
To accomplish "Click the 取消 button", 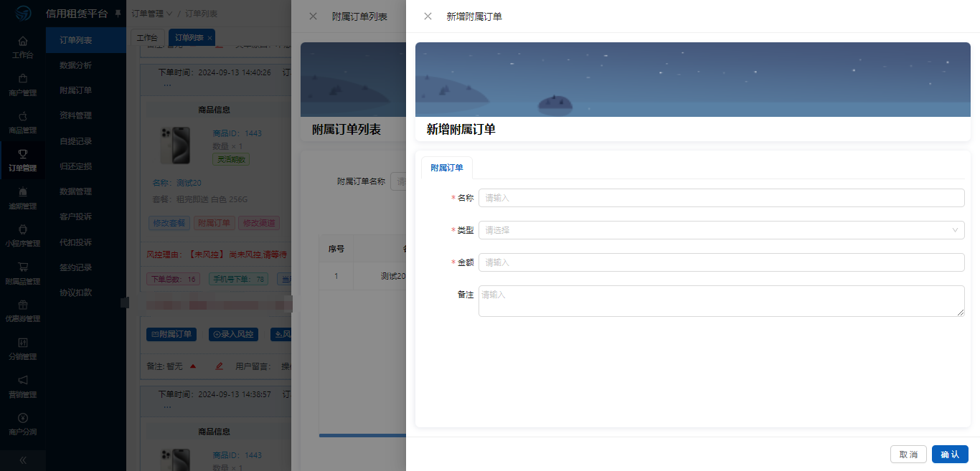I will tap(908, 455).
